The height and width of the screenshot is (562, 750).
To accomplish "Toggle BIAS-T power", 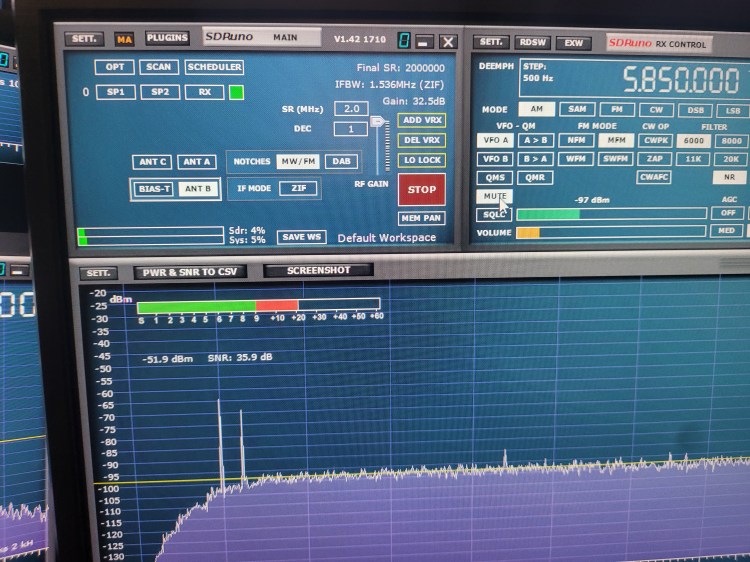I will [x=154, y=189].
